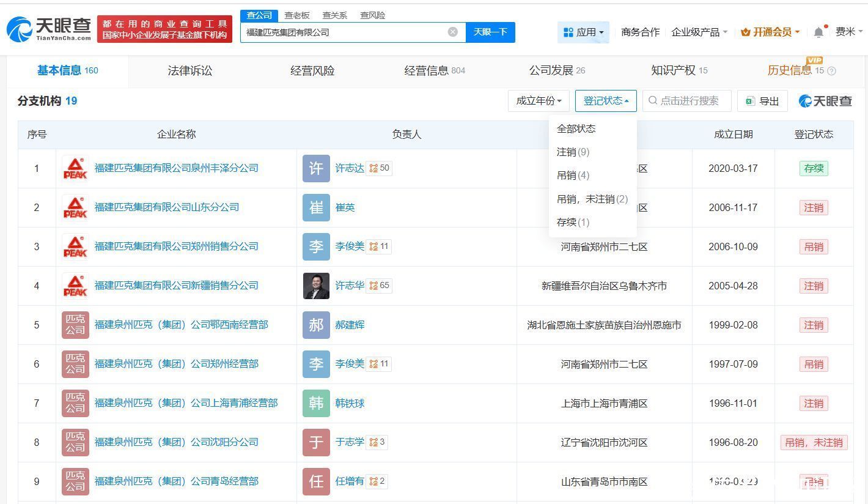Click 匹克公司 logo for 沈阳分公司
Image resolution: width=868 pixels, height=504 pixels.
(75, 442)
